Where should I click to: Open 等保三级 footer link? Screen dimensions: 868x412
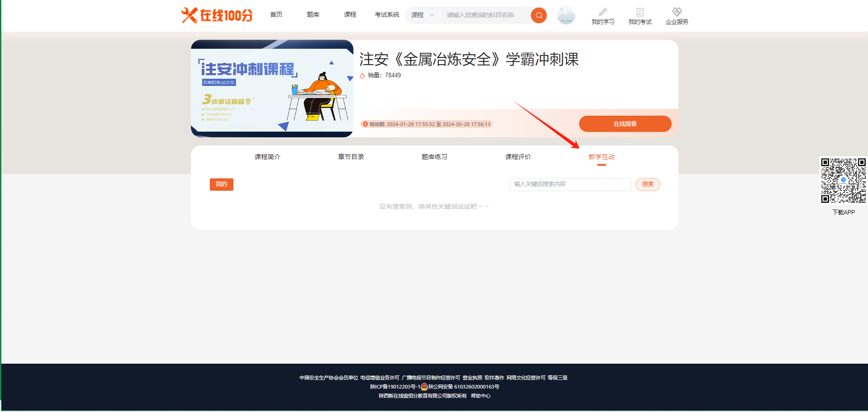(x=557, y=378)
